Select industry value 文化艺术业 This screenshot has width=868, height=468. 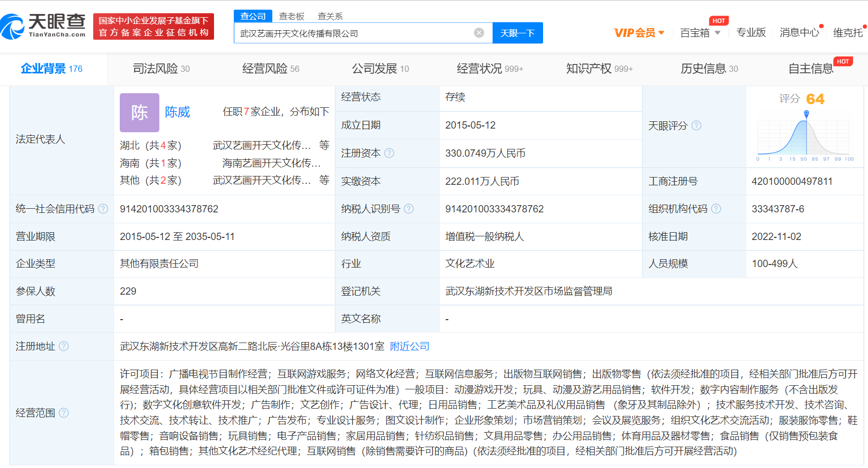[470, 263]
